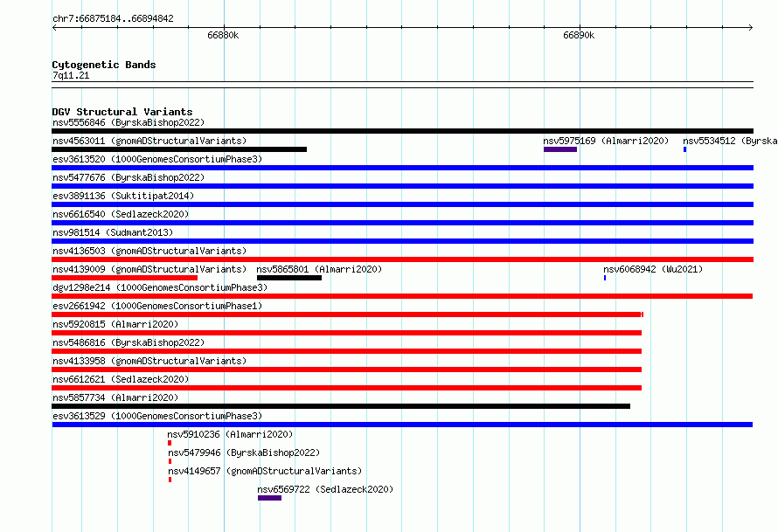The height and width of the screenshot is (532, 778).
Task: Click the blue bar under nsv6616540
Action: coord(402,223)
